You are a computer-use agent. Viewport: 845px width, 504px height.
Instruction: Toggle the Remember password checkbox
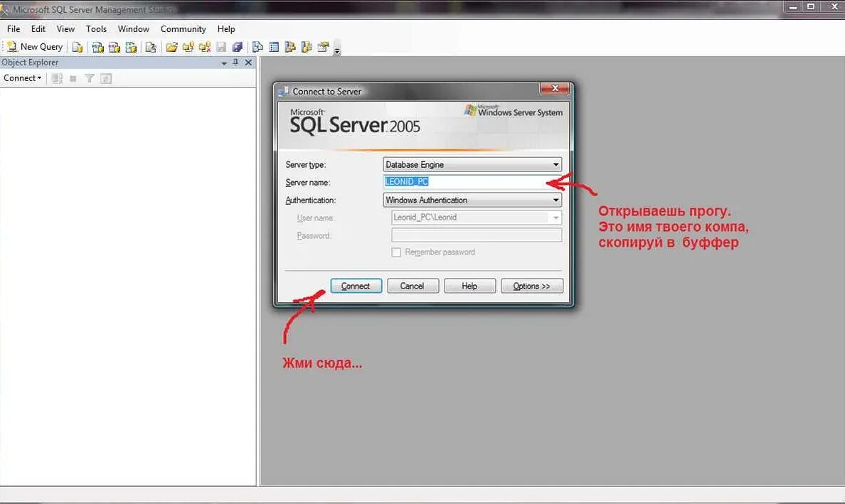pos(396,252)
